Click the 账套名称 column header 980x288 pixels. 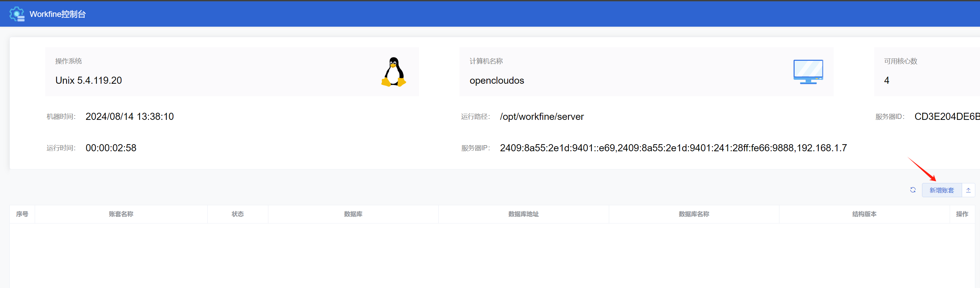pyautogui.click(x=121, y=214)
